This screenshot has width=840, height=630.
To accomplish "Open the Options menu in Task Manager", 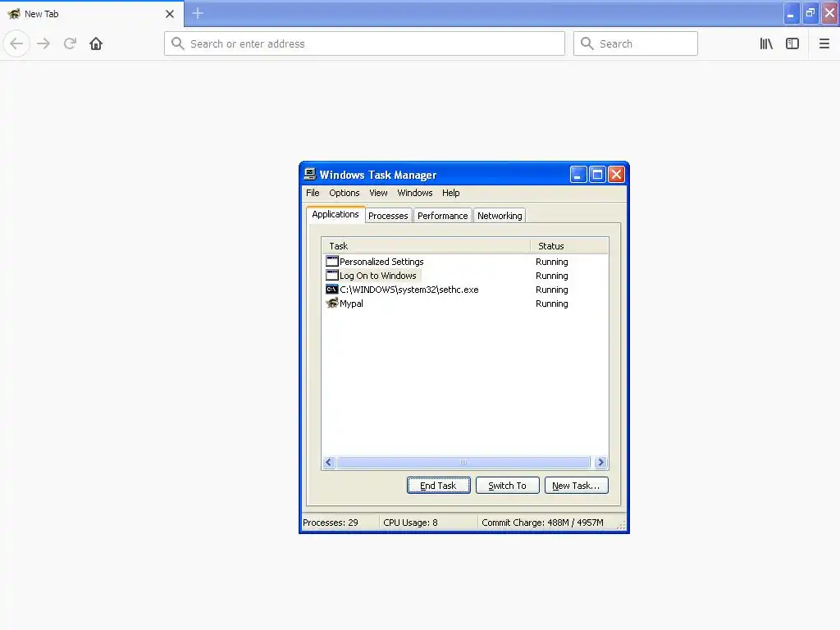I will point(345,193).
